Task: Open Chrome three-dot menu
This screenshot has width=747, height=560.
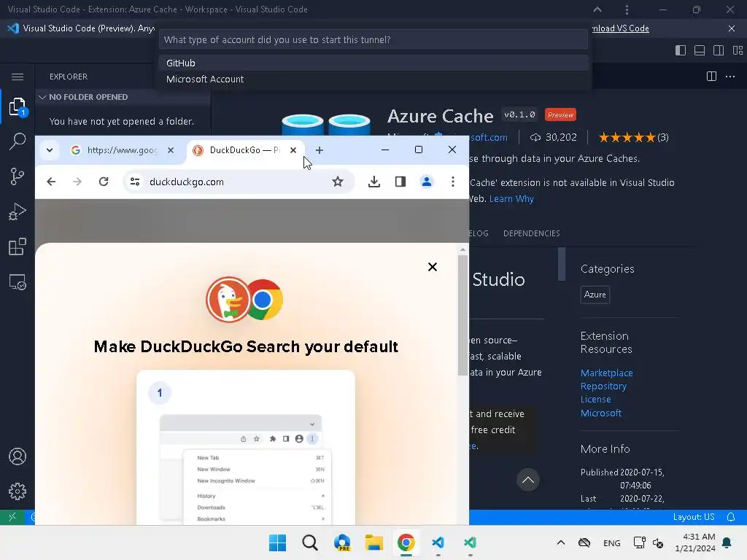Action: [x=452, y=182]
